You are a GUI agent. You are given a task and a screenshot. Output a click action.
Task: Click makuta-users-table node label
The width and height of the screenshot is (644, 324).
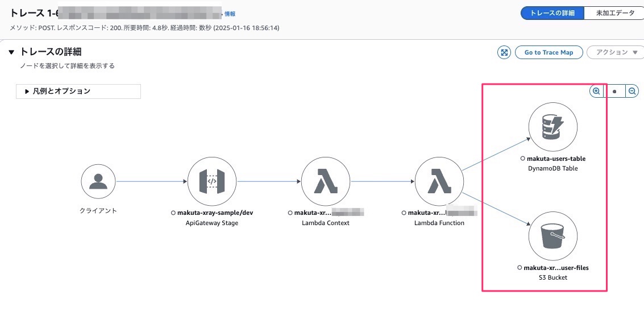pos(556,159)
